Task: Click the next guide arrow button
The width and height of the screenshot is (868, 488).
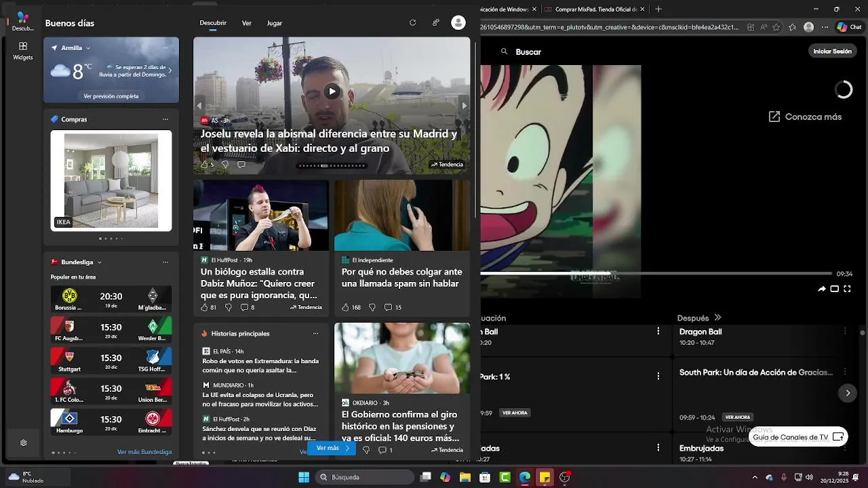Action: pyautogui.click(x=847, y=392)
